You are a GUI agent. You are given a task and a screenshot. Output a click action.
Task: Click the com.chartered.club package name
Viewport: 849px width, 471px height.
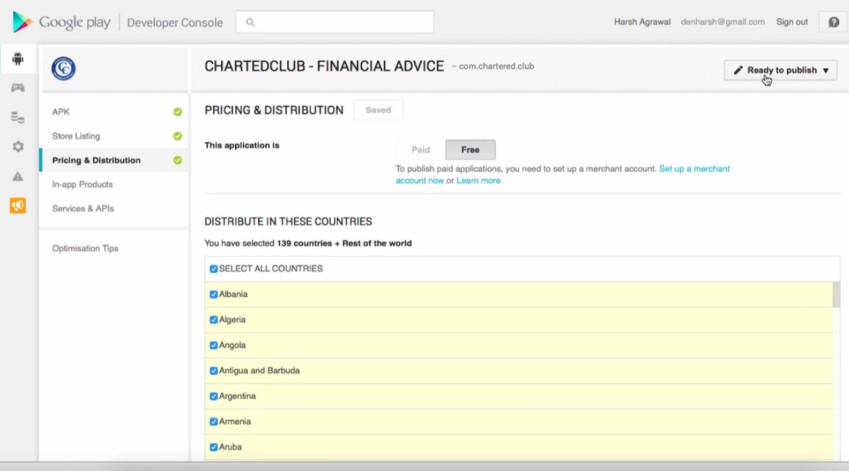click(497, 67)
